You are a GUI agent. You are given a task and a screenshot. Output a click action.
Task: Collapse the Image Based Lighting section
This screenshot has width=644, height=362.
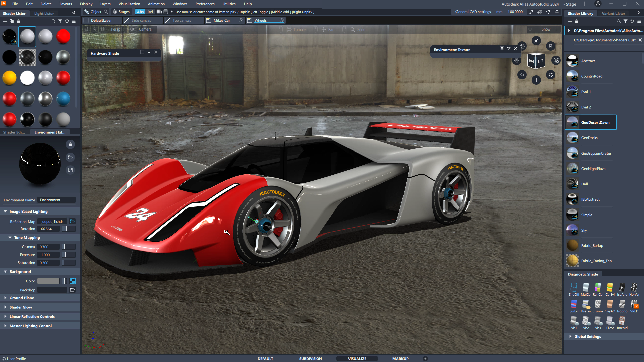(5, 212)
